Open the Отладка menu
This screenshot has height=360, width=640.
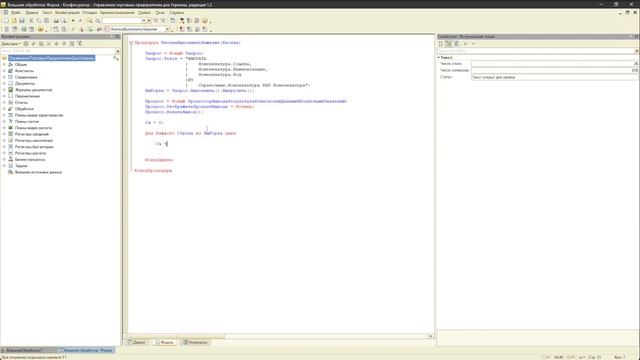pyautogui.click(x=89, y=13)
